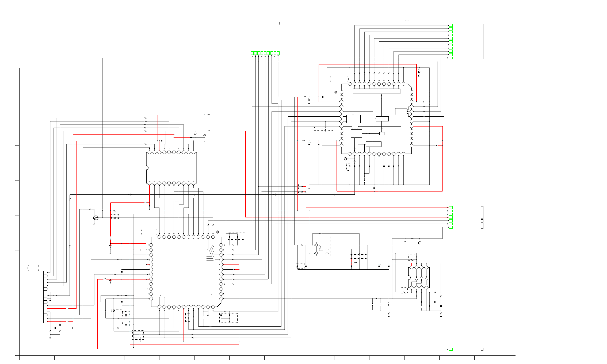Open the bottom green box of middle-right group
This screenshot has height=364, width=607.
pyautogui.click(x=451, y=227)
